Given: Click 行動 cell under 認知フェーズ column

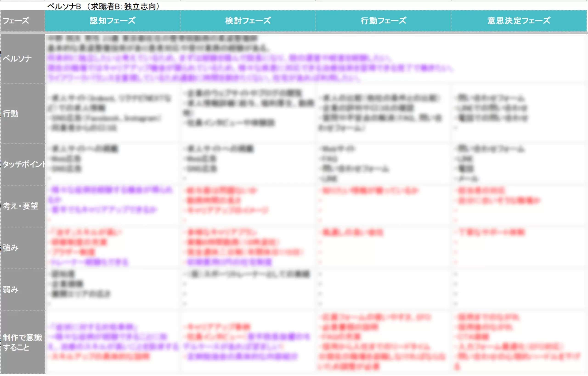Looking at the screenshot, I should [x=113, y=114].
